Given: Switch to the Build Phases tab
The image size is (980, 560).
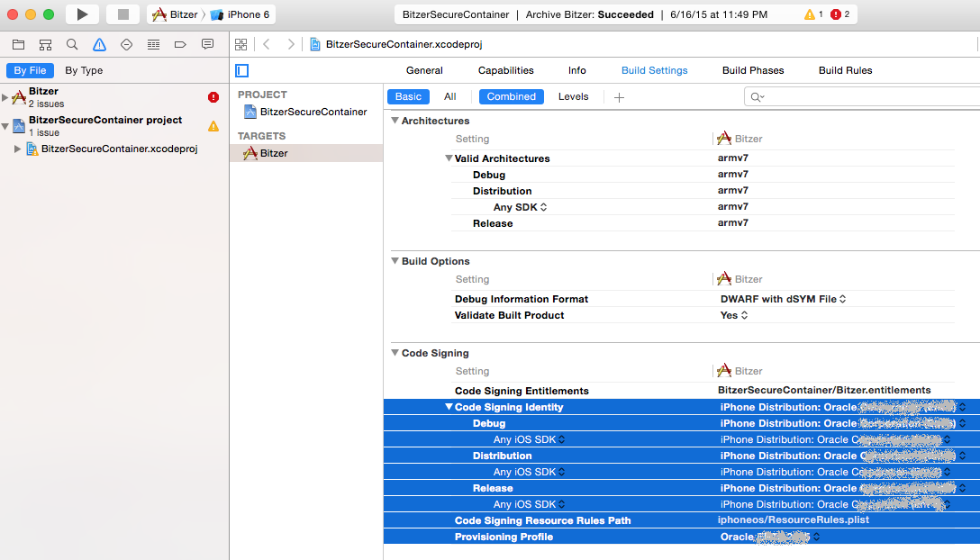Looking at the screenshot, I should tap(753, 69).
